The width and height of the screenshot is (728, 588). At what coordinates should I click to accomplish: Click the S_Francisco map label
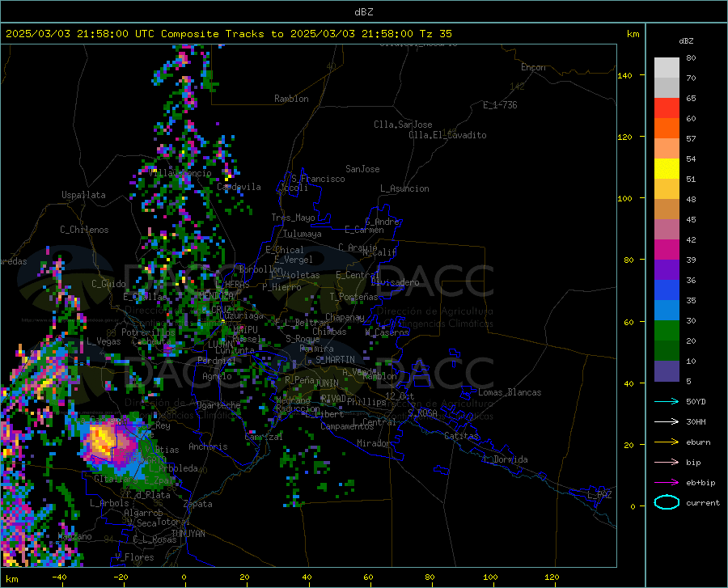(318, 179)
